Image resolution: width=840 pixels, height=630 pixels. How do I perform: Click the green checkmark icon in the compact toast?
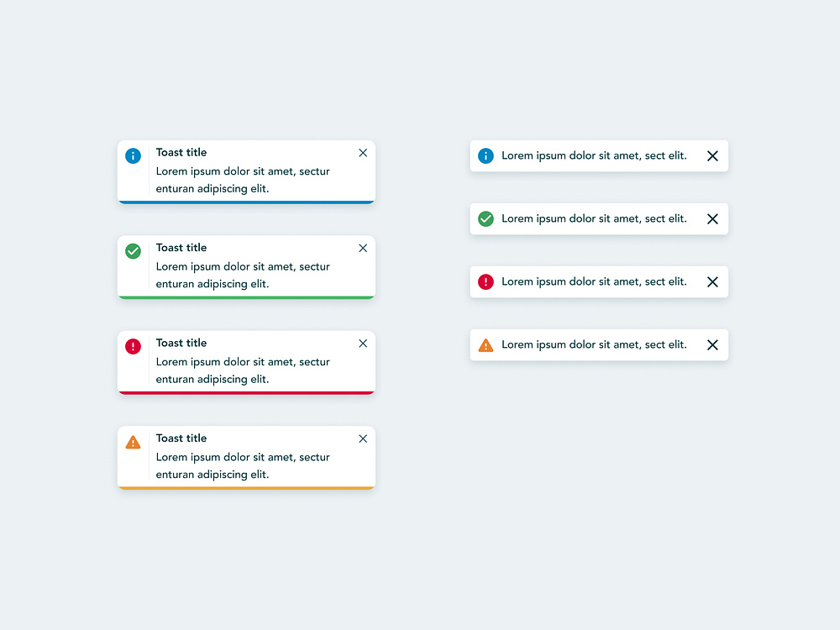(486, 218)
